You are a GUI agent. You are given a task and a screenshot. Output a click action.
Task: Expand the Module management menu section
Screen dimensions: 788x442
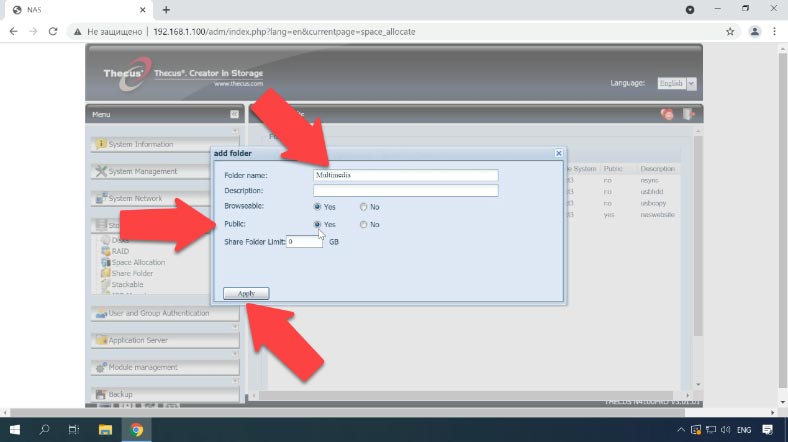[x=165, y=367]
